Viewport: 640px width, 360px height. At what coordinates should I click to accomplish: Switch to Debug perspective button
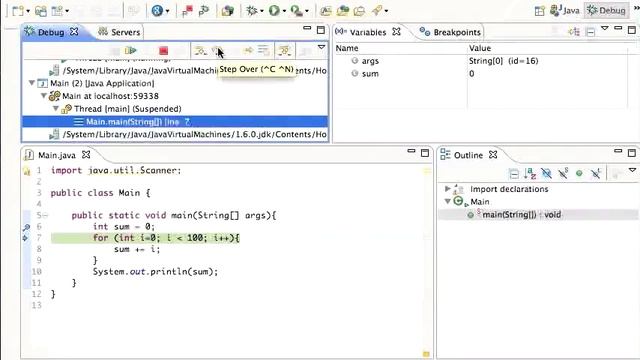click(607, 11)
